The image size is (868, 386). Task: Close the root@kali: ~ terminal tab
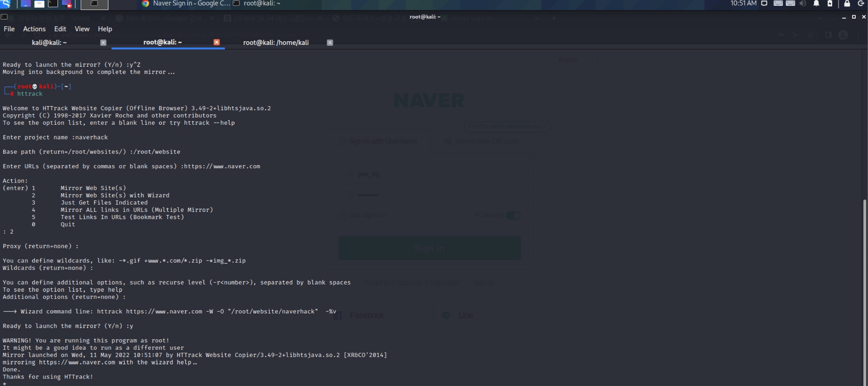[x=217, y=42]
